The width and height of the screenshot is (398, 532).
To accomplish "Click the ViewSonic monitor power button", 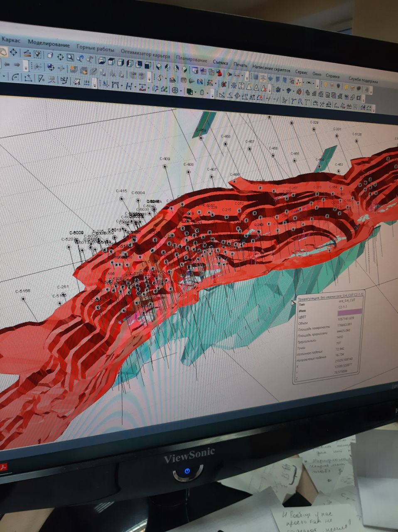I will [187, 471].
